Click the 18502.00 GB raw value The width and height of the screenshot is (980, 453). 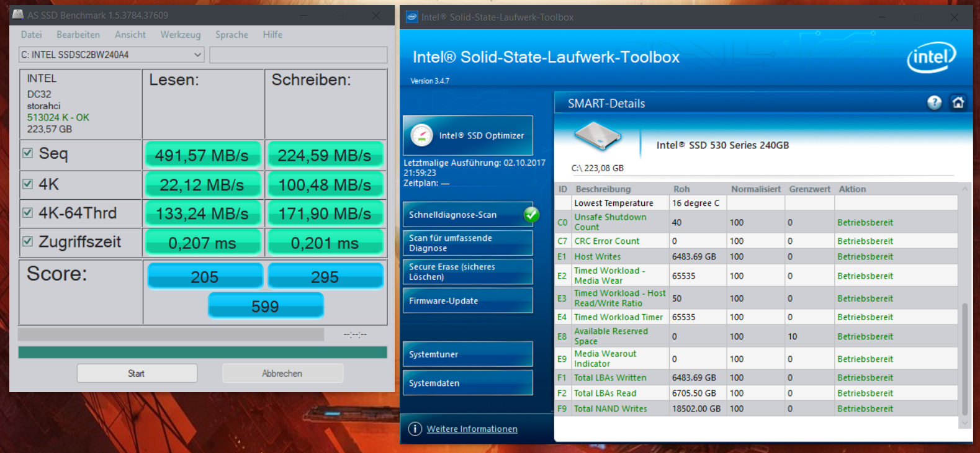(x=696, y=408)
